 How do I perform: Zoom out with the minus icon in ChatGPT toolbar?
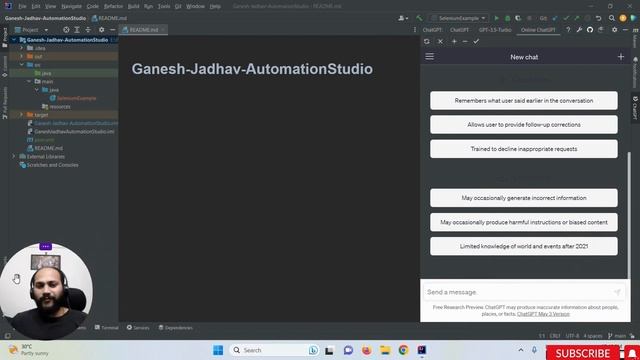point(465,41)
